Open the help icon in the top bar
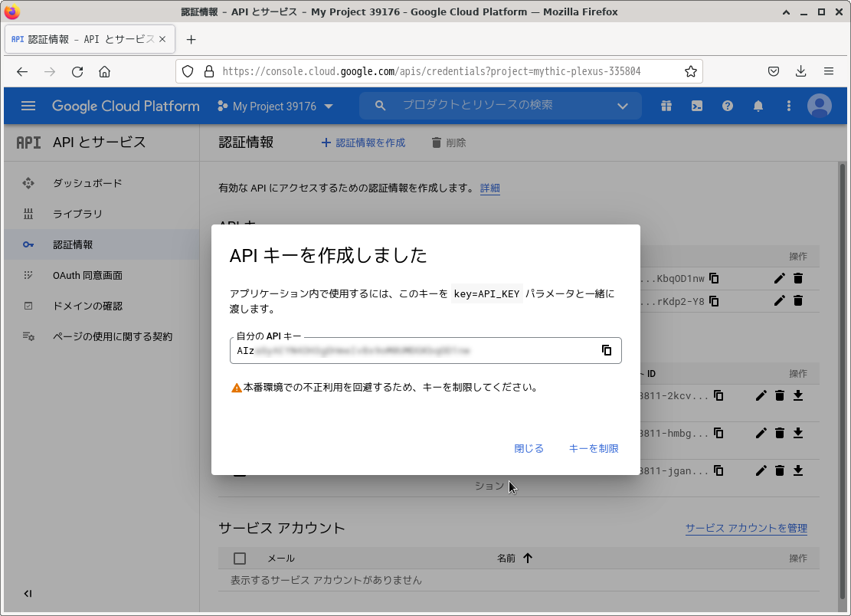 [x=727, y=106]
